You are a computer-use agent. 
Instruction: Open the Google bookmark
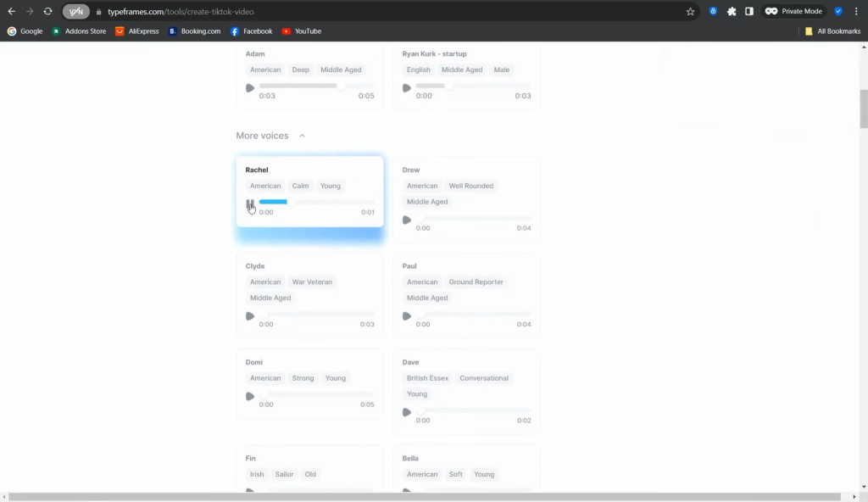pos(25,31)
